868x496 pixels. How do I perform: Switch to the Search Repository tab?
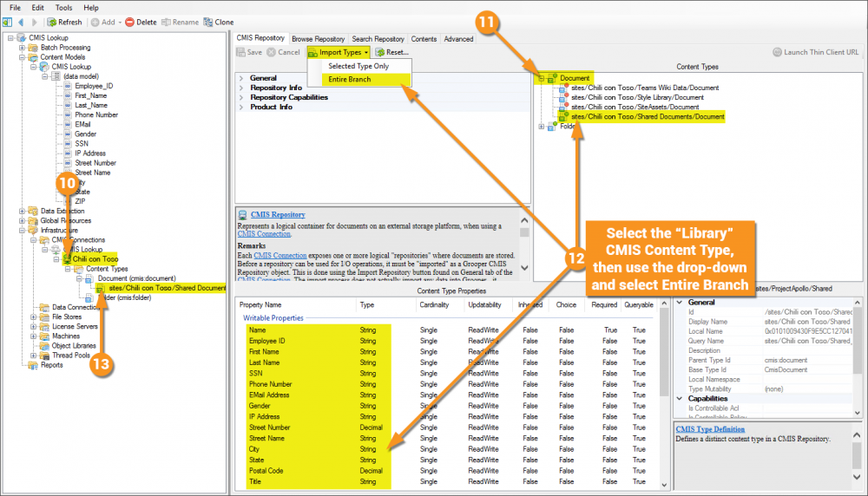coord(378,39)
